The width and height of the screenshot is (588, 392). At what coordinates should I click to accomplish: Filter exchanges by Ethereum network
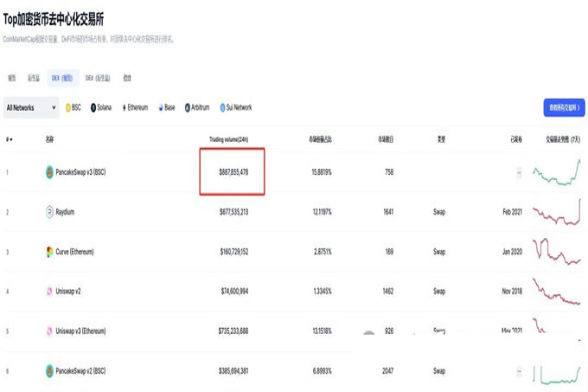pyautogui.click(x=134, y=108)
